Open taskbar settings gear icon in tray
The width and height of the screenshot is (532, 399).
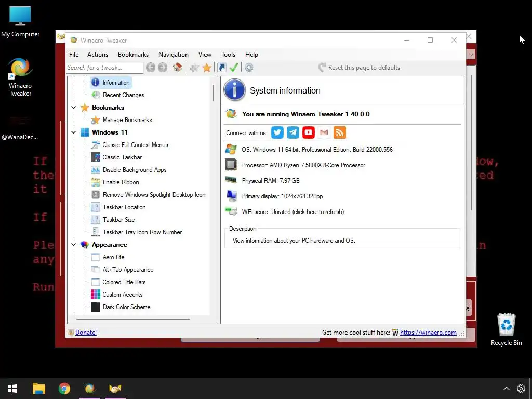[x=521, y=389]
